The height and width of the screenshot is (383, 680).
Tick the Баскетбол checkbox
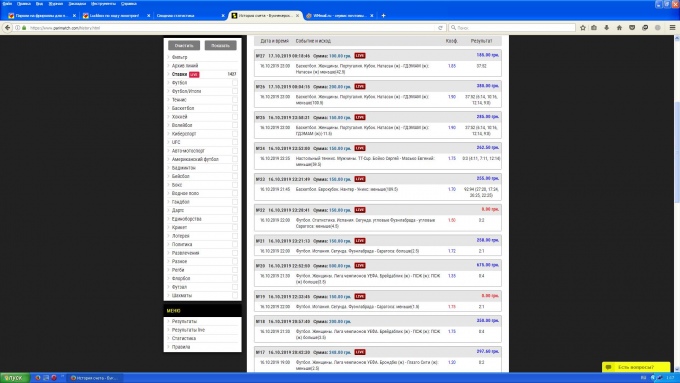tap(235, 108)
